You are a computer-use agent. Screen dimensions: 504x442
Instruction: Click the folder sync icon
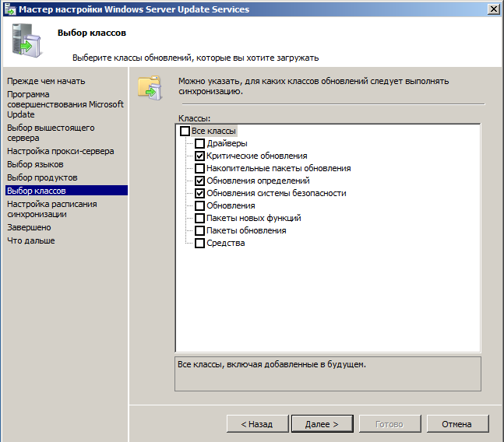click(x=150, y=88)
